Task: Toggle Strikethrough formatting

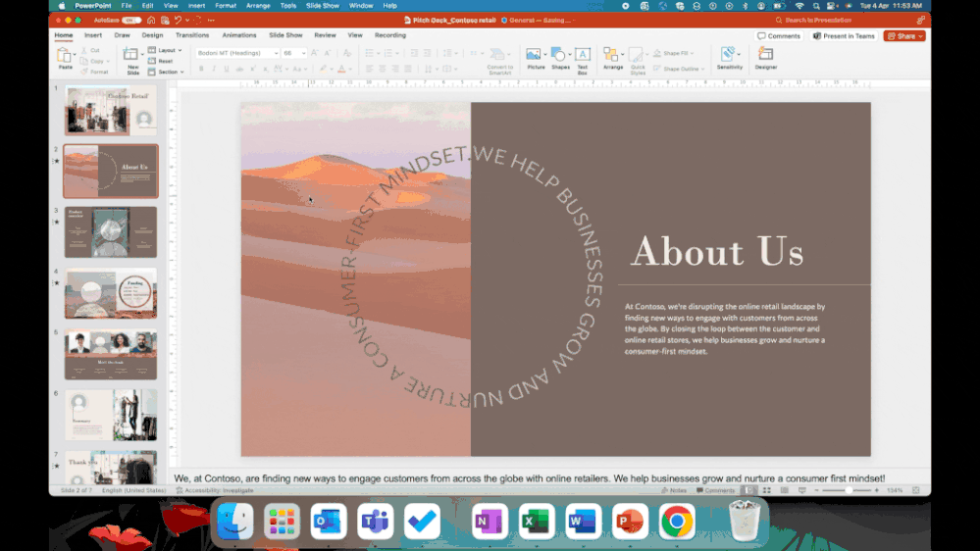Action: click(239, 69)
